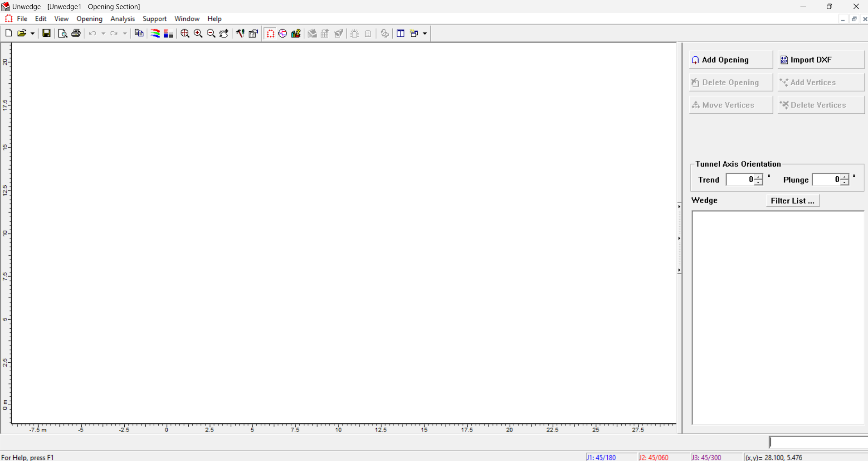
Task: Switch to the stereonet view icon
Action: pos(283,33)
